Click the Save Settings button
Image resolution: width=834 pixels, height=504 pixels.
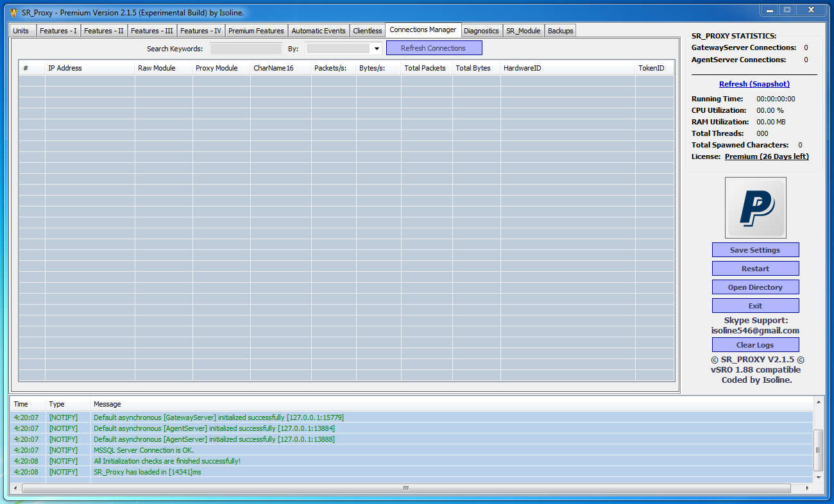coord(756,250)
